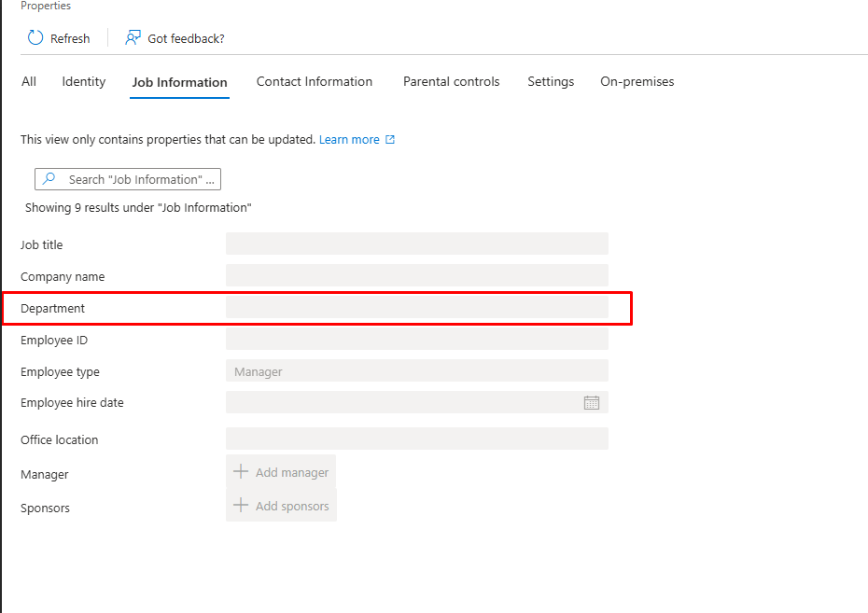Click the Job title label text
868x613 pixels.
[41, 245]
